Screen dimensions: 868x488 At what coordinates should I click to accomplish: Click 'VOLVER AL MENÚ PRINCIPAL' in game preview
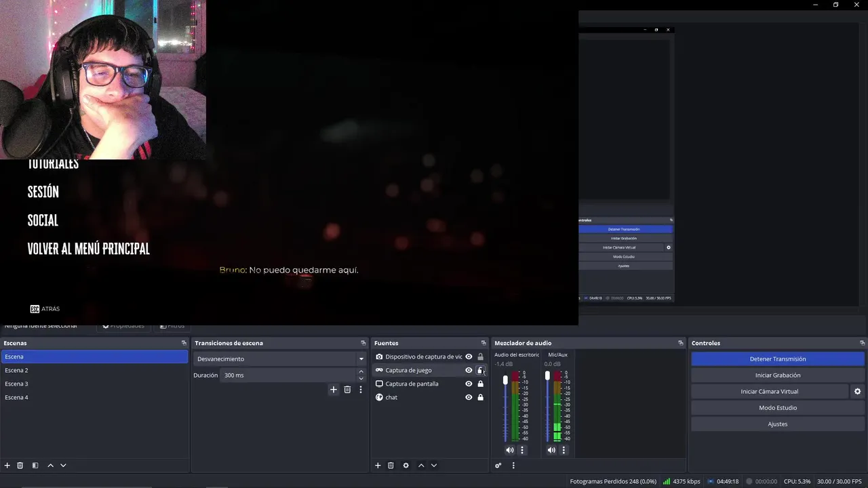[89, 249]
